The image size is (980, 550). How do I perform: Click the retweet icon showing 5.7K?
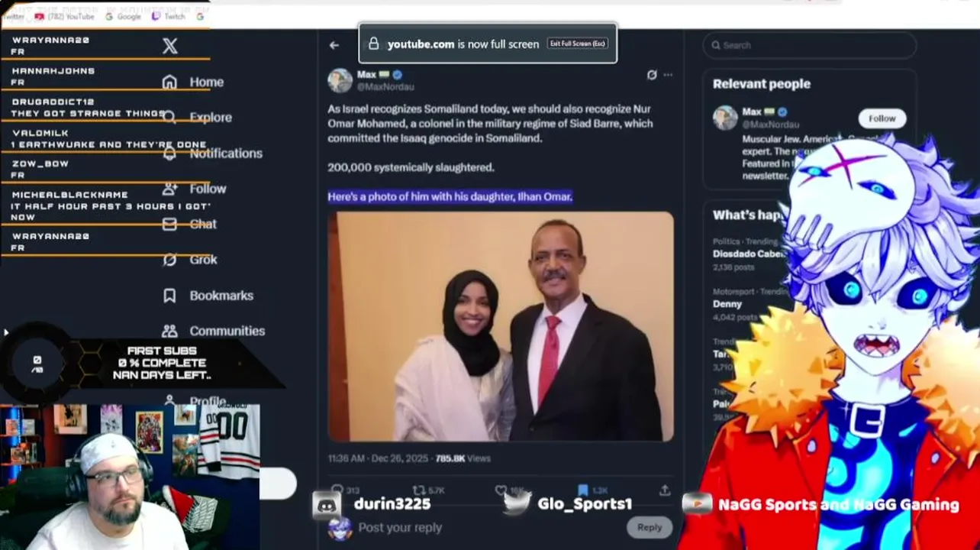(419, 490)
